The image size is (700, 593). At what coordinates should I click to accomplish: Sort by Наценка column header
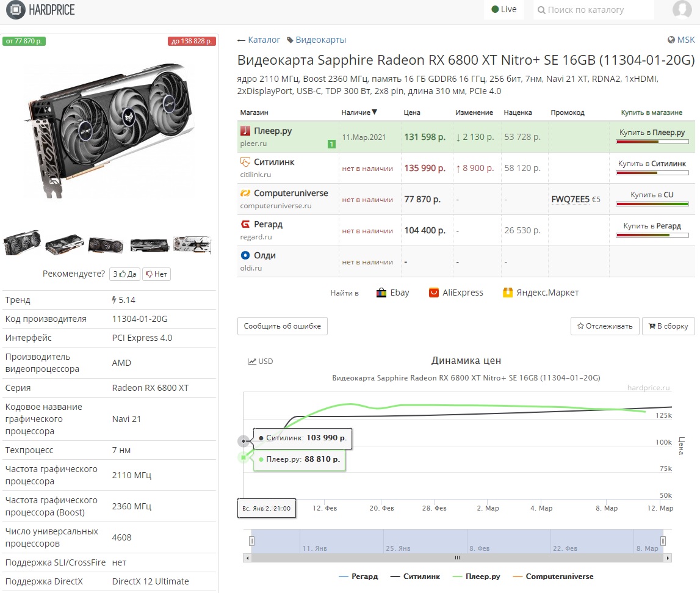518,112
